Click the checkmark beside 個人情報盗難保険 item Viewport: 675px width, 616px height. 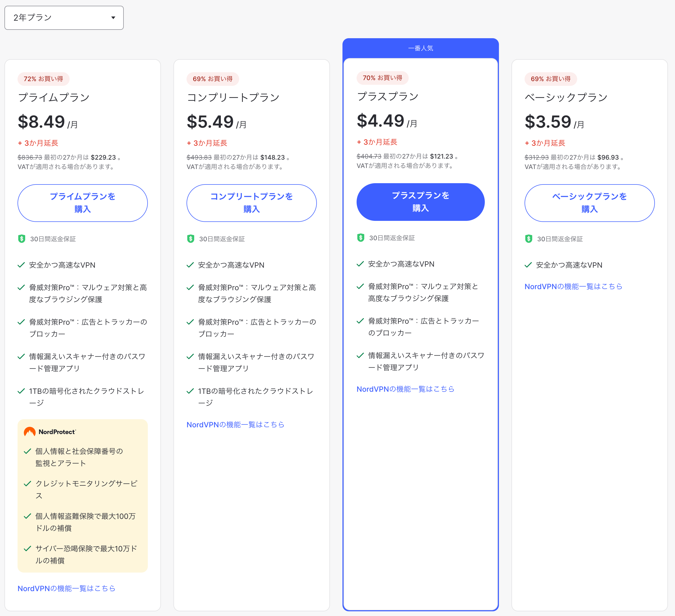pyautogui.click(x=27, y=516)
